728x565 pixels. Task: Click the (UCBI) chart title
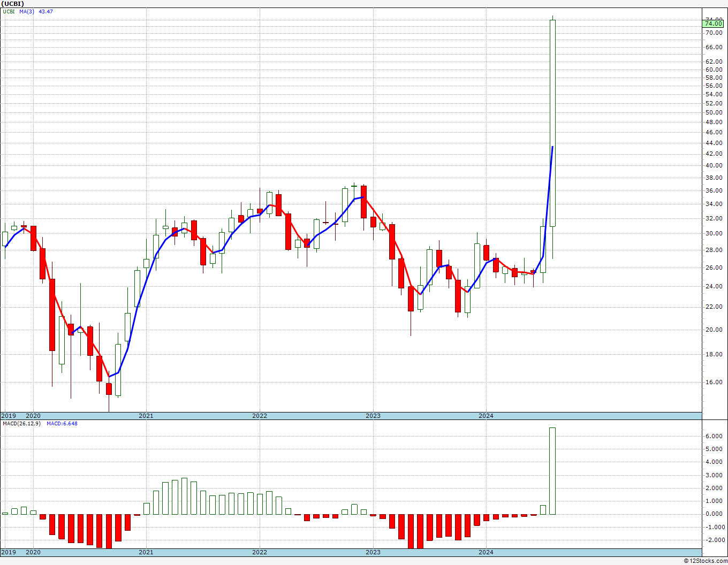click(x=13, y=4)
